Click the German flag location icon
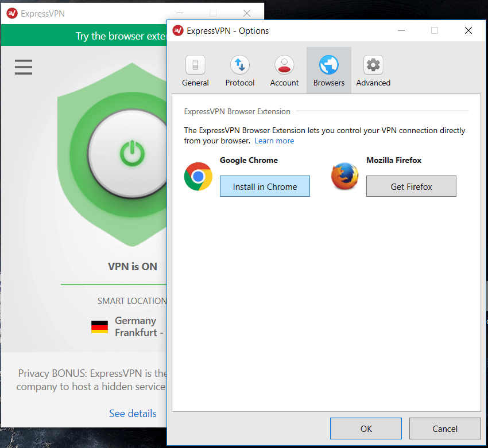This screenshot has height=448, width=488. (99, 327)
